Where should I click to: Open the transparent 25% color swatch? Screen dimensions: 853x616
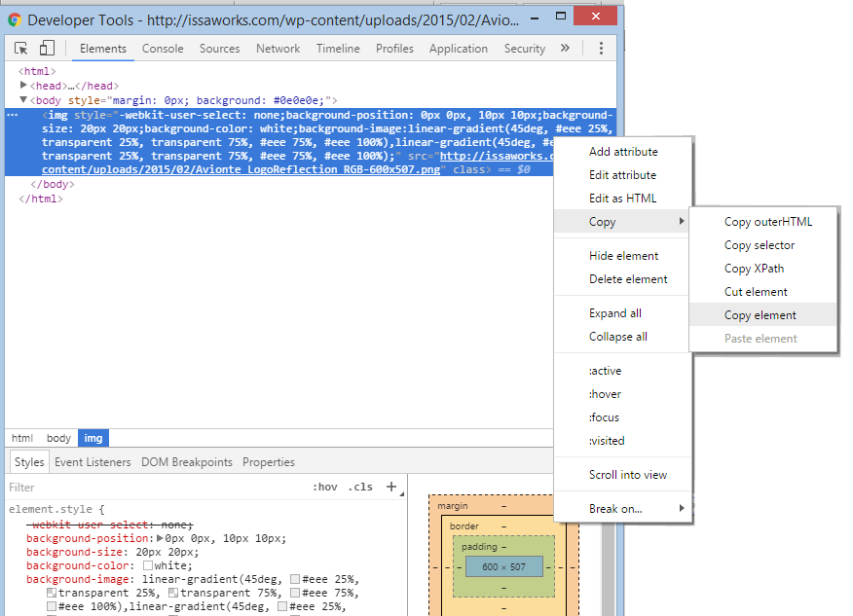tap(52, 593)
